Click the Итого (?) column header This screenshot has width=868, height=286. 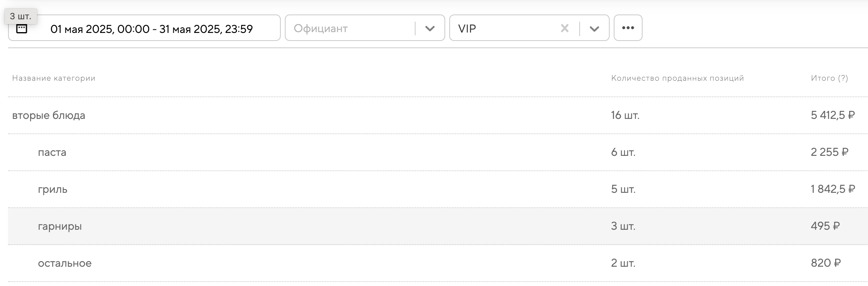[829, 78]
